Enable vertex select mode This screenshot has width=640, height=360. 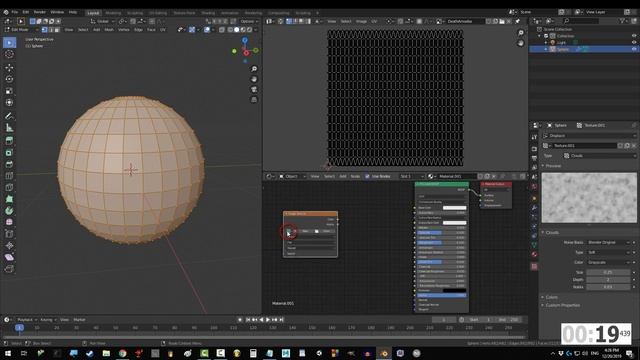44,30
